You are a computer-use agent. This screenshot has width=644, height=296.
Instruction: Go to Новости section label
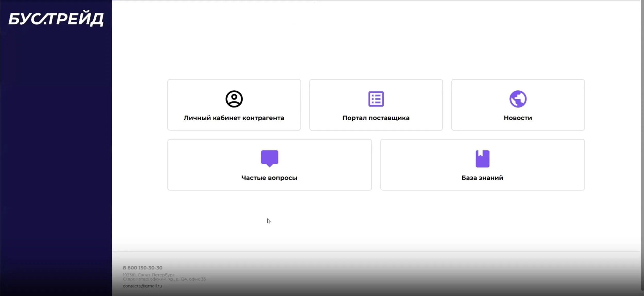click(518, 118)
